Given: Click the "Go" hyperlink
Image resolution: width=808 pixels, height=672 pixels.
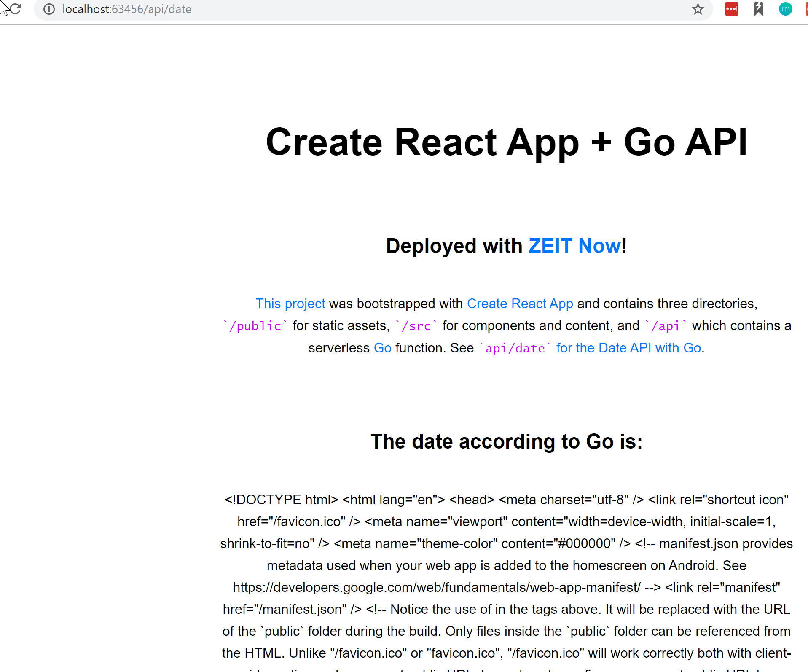Looking at the screenshot, I should pyautogui.click(x=382, y=348).
